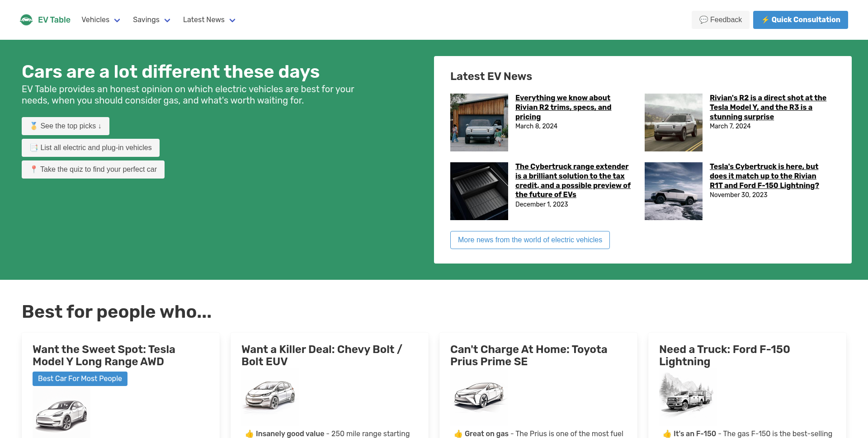Click the Toyota Prius Prime sketch image
Viewport: 868px width, 438px height.
[479, 395]
